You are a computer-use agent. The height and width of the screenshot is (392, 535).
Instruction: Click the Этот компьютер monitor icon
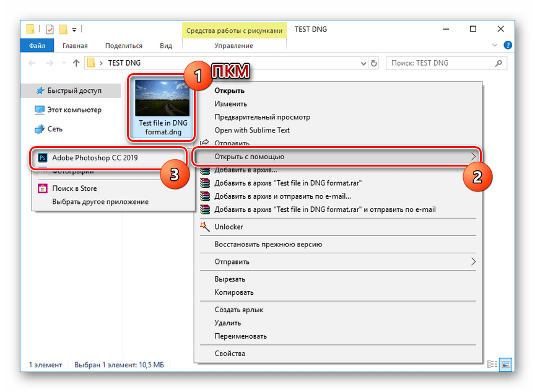(x=40, y=110)
